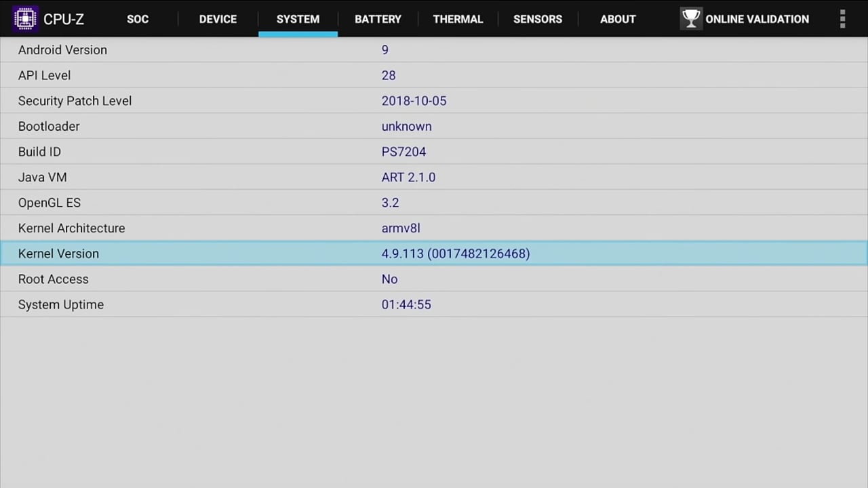Select the Security Patch Level label

pyautogui.click(x=75, y=101)
